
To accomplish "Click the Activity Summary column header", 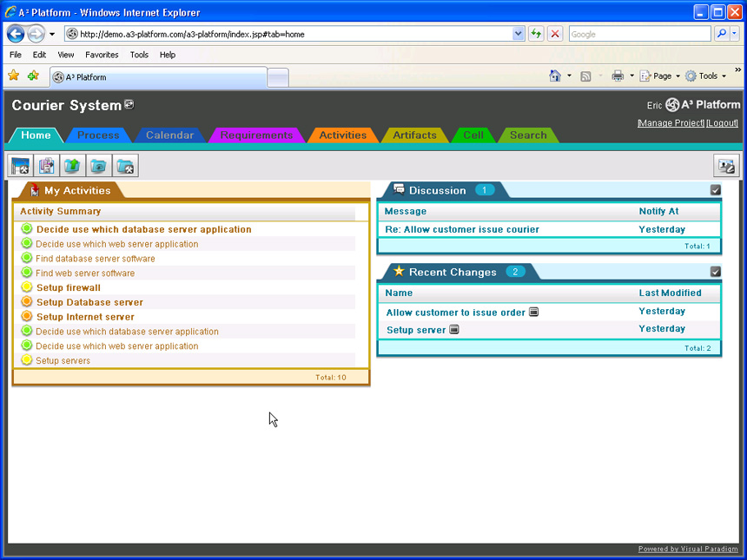I will (61, 211).
